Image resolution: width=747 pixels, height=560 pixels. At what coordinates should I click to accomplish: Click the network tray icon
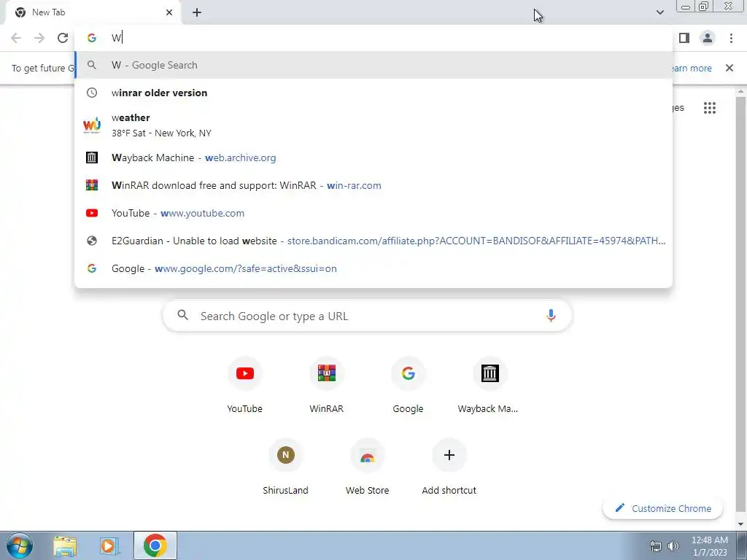(x=656, y=546)
